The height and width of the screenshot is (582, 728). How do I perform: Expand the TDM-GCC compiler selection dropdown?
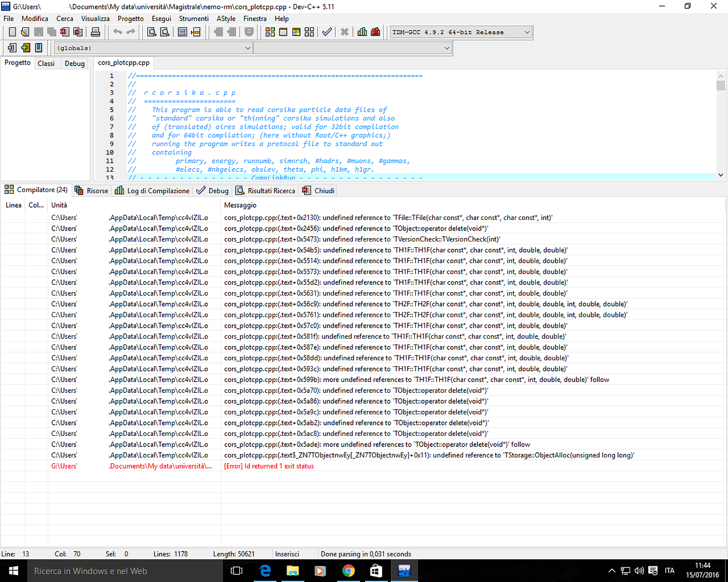(x=526, y=32)
